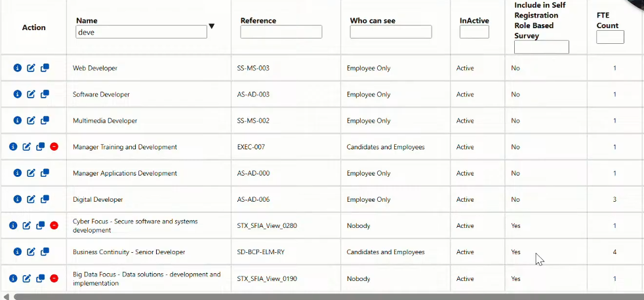The width and height of the screenshot is (644, 300).
Task: Delete Manager Training and Development role
Action: [54, 147]
